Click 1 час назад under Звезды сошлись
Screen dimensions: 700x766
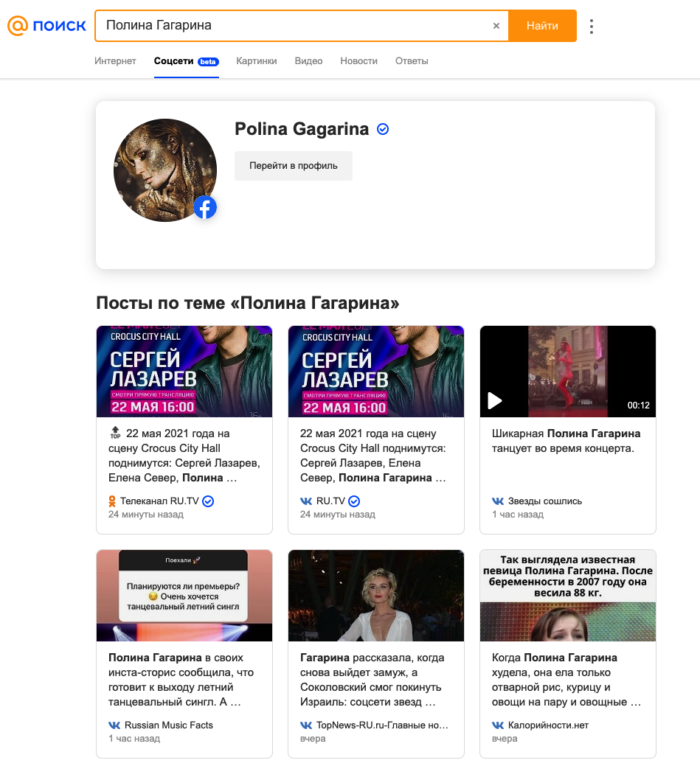(518, 515)
